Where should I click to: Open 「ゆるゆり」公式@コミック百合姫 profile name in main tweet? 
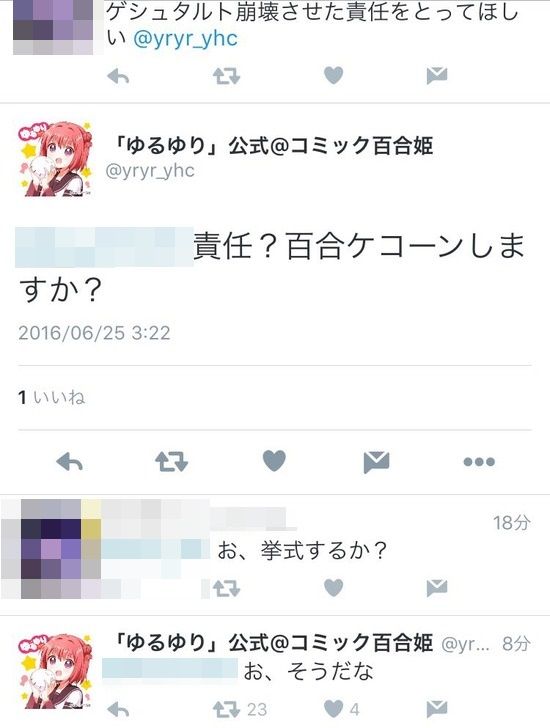(x=270, y=146)
